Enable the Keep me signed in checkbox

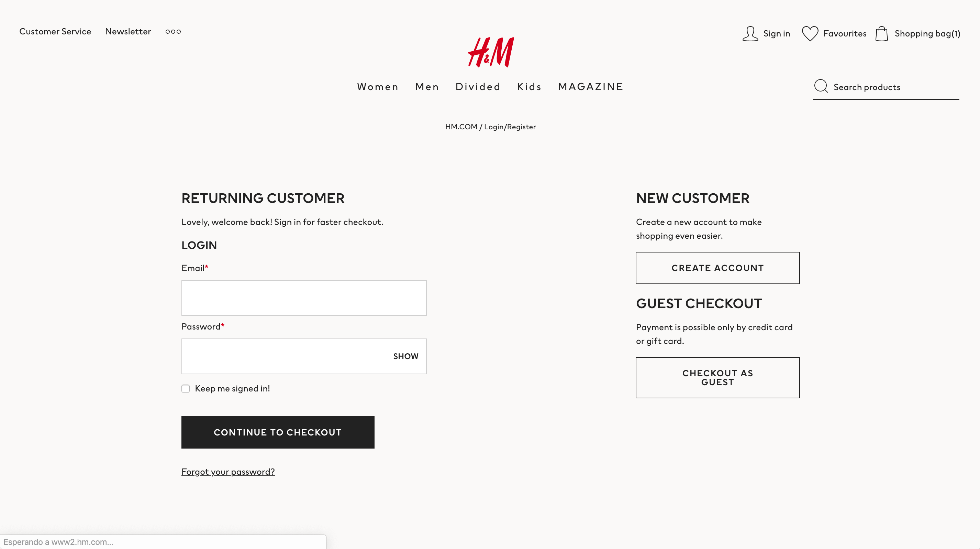point(186,388)
